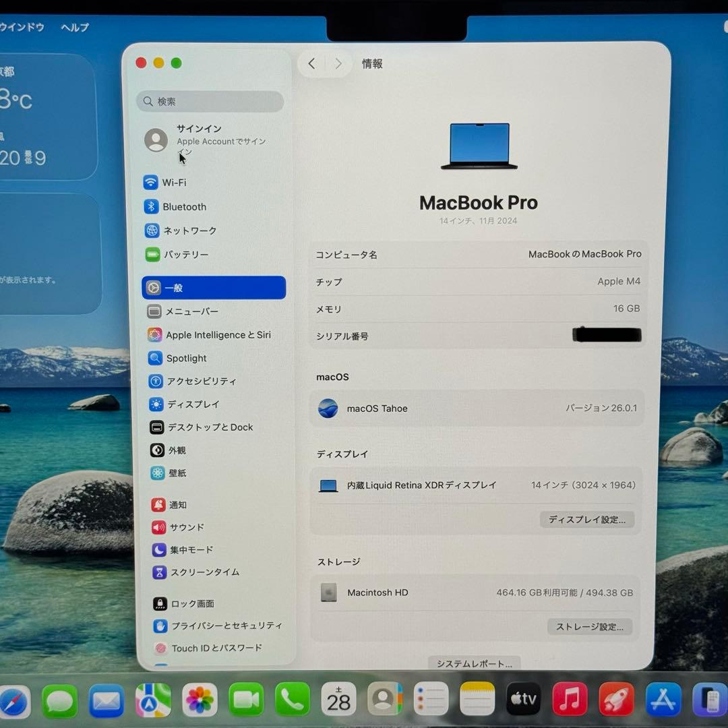Open Apple TV app in Dock
728x728 pixels.
[523, 699]
